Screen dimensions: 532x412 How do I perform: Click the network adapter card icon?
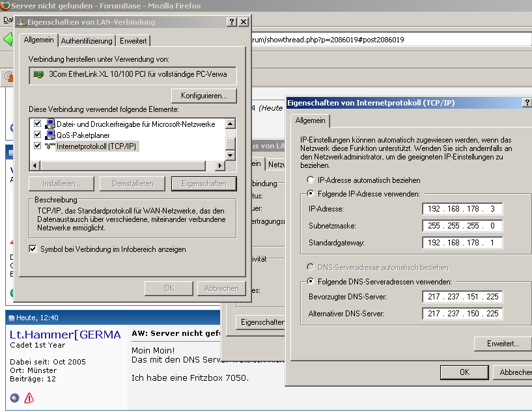tap(38, 74)
